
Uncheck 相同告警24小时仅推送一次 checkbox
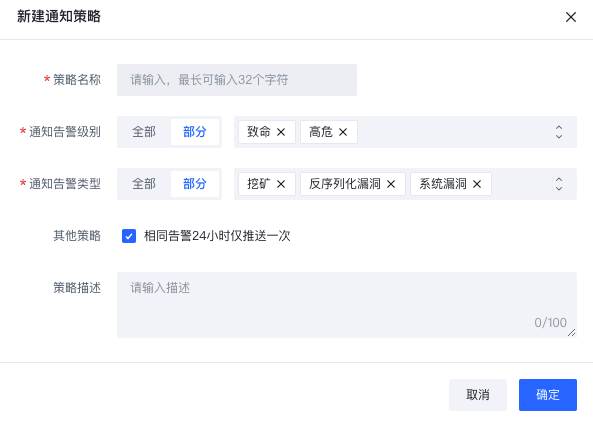[129, 236]
